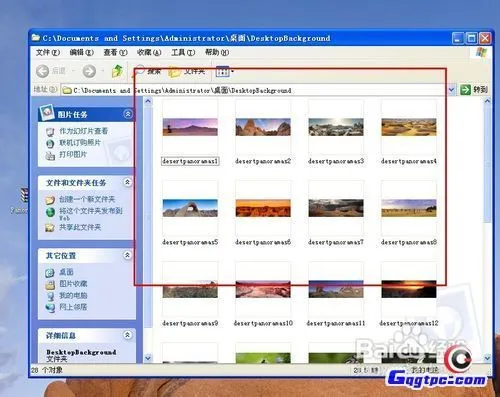This screenshot has width=500, height=397.
Task: Select desertpanoramas4 thumbnail
Action: pyautogui.click(x=409, y=127)
